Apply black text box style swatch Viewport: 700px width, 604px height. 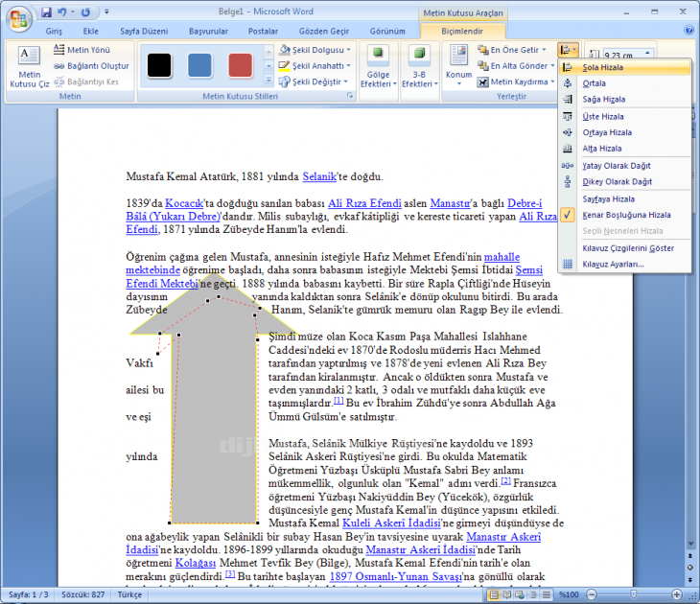pyautogui.click(x=159, y=65)
